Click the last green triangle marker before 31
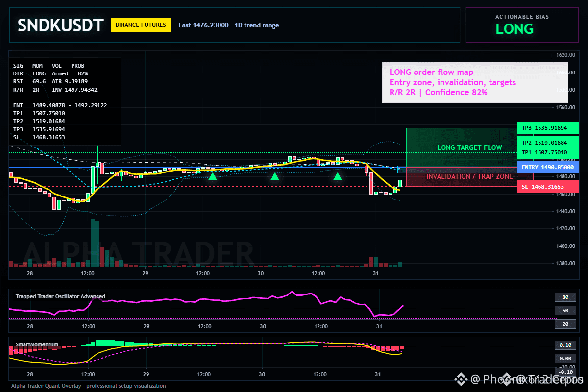The height and width of the screenshot is (392, 588). (338, 176)
